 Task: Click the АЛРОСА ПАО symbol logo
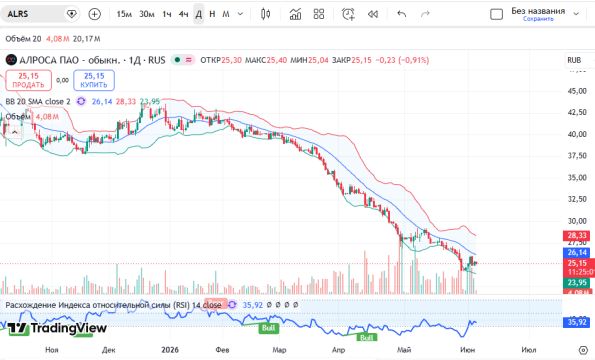(11, 60)
